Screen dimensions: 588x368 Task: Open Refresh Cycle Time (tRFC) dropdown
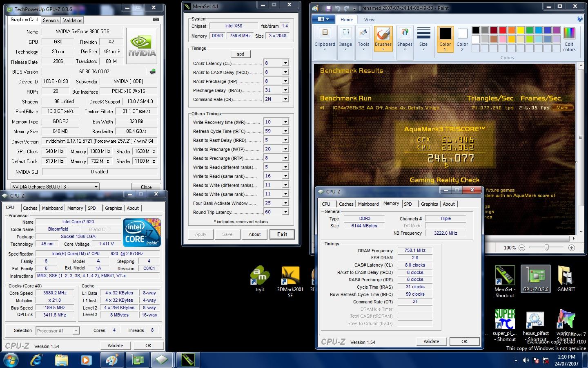pos(285,131)
